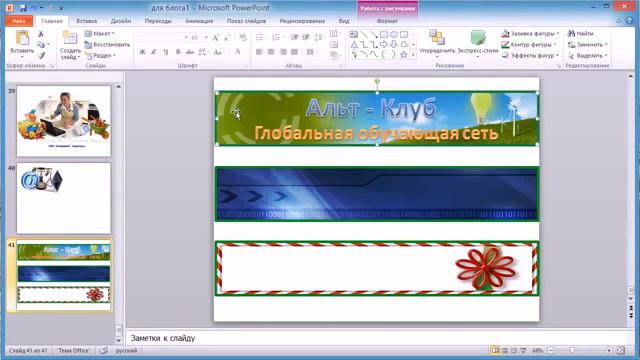Screen dimensions: 640x360
Task: Open the Layout (Макет) dropdown
Action: [100, 33]
